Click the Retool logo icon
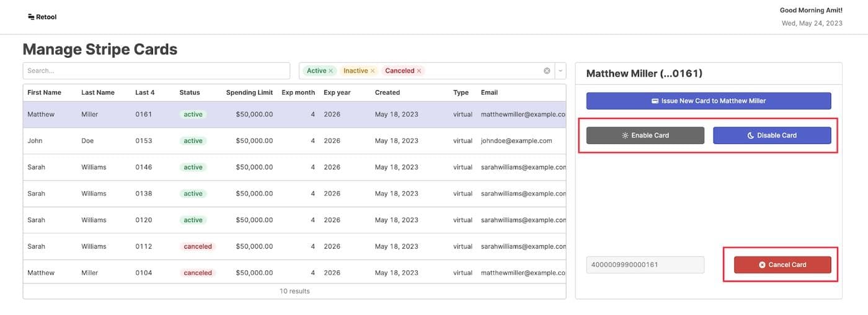The width and height of the screenshot is (868, 315). pos(31,17)
